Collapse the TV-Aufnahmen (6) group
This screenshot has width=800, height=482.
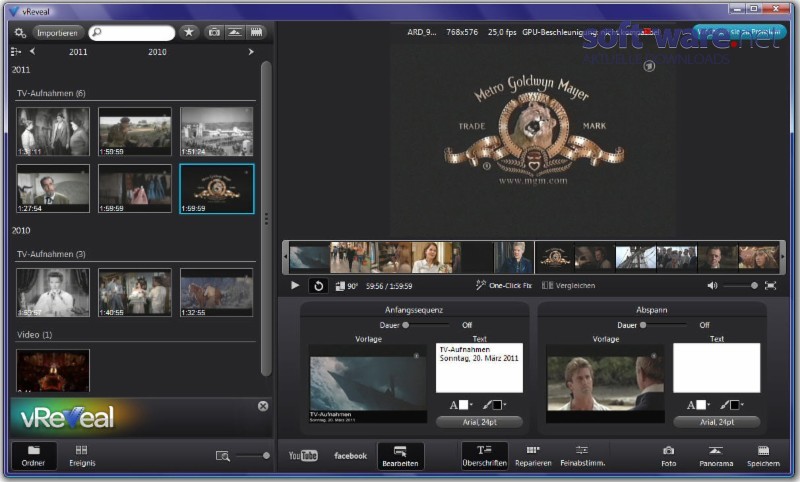(x=51, y=93)
